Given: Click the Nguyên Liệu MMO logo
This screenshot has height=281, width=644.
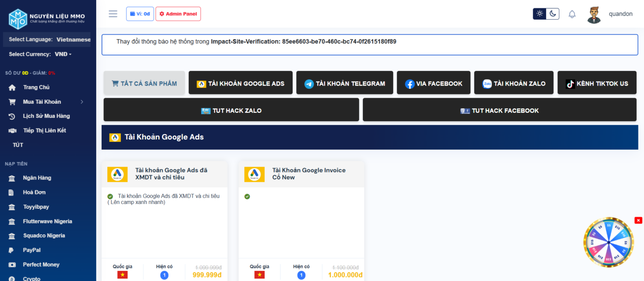Looking at the screenshot, I should pyautogui.click(x=47, y=18).
